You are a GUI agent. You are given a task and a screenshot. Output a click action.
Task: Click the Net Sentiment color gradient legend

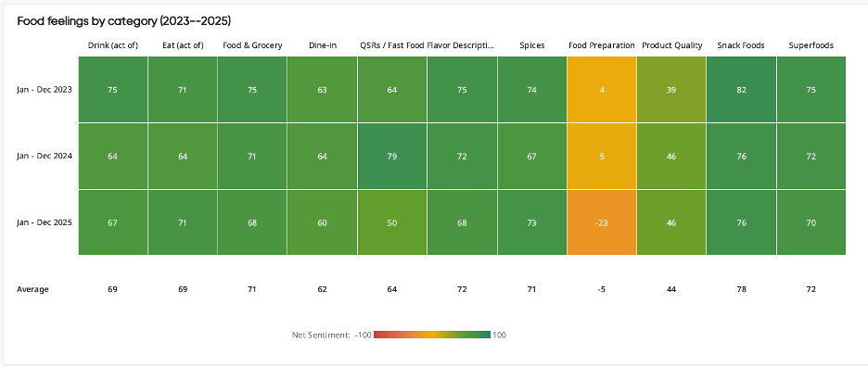(x=432, y=335)
